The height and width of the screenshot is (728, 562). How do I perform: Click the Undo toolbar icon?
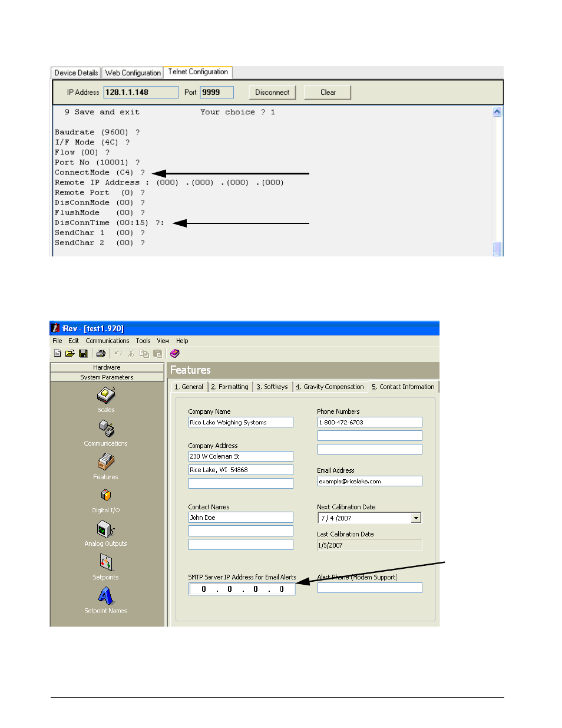pyautogui.click(x=118, y=354)
